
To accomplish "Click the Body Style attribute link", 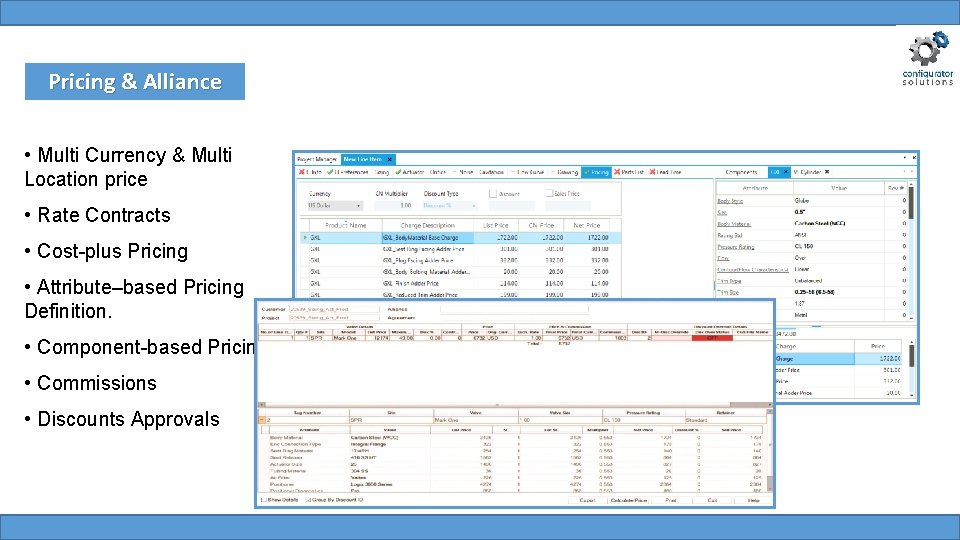I will tap(730, 201).
